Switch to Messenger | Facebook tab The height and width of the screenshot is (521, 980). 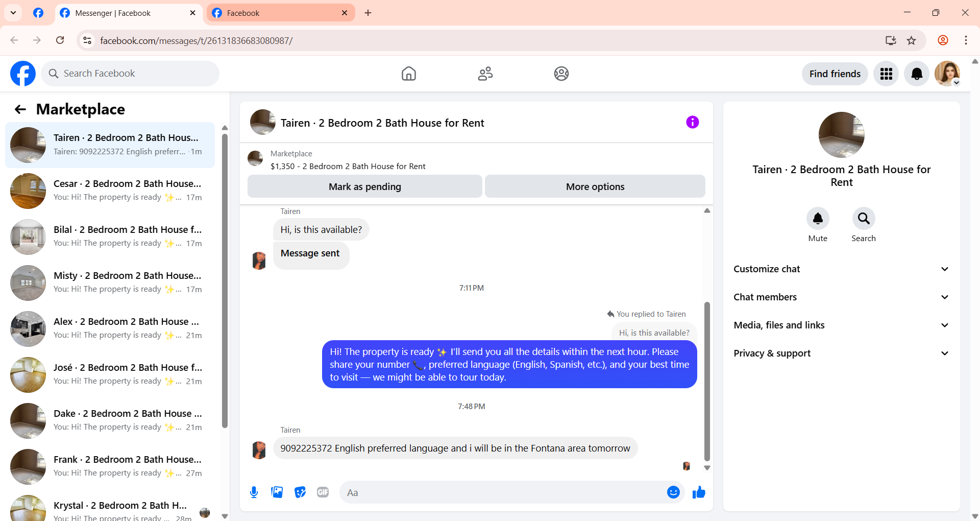[x=128, y=13]
